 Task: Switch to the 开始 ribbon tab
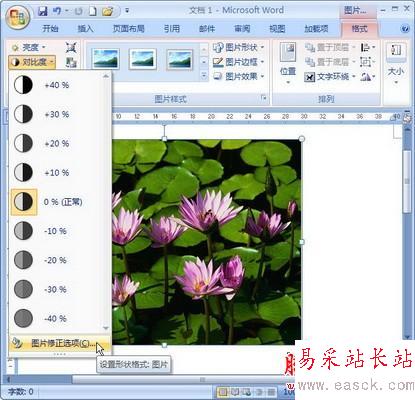(50, 29)
